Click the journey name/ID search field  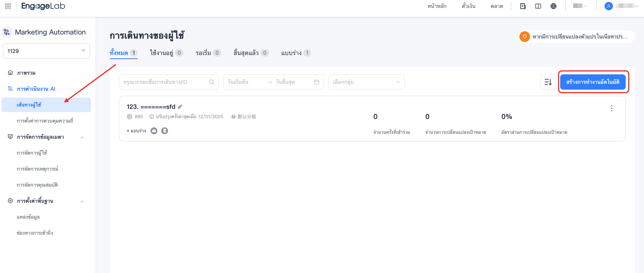coord(165,82)
